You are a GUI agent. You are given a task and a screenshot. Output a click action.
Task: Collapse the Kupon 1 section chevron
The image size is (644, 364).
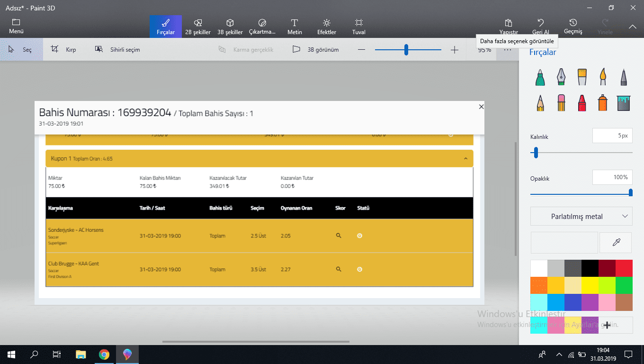coord(465,159)
